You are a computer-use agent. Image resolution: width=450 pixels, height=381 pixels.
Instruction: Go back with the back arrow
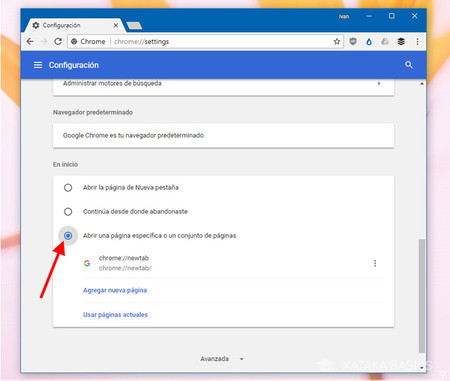[x=30, y=42]
